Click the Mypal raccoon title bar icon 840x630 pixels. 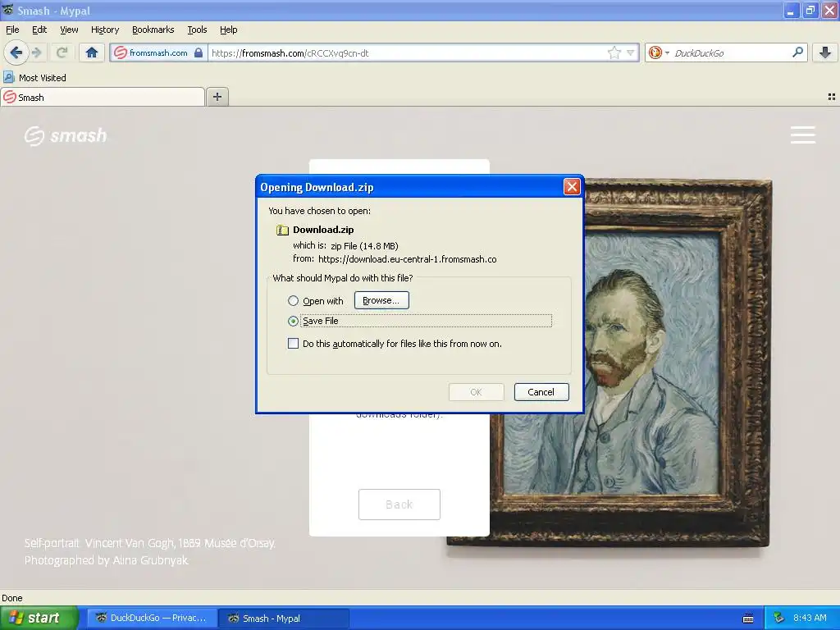coord(7,10)
